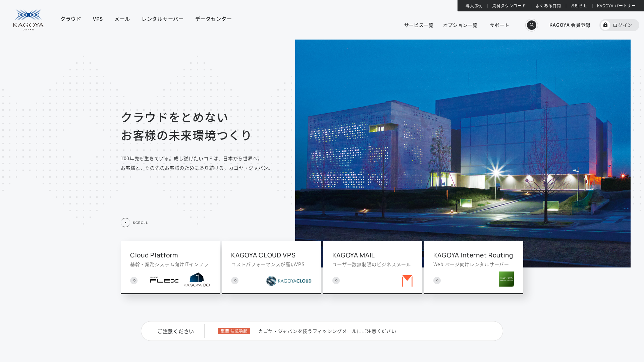Open the 資料ダウンロード top link
This screenshot has width=644, height=362.
pos(508,6)
